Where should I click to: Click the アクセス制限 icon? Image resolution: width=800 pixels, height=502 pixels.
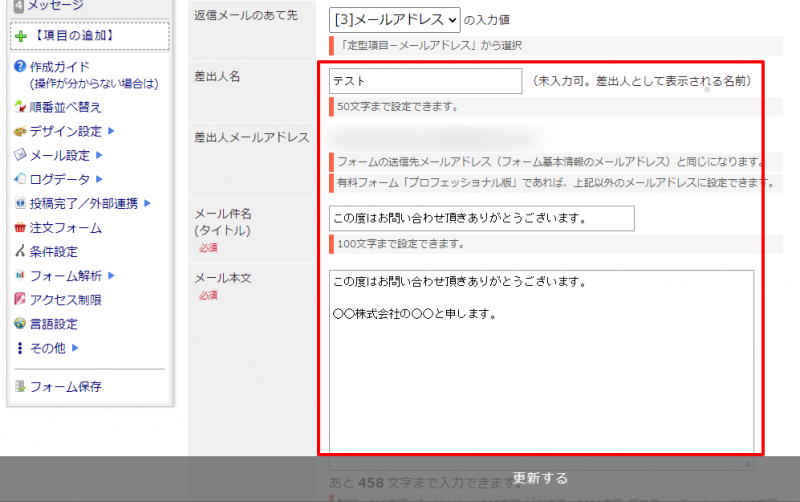pyautogui.click(x=20, y=300)
